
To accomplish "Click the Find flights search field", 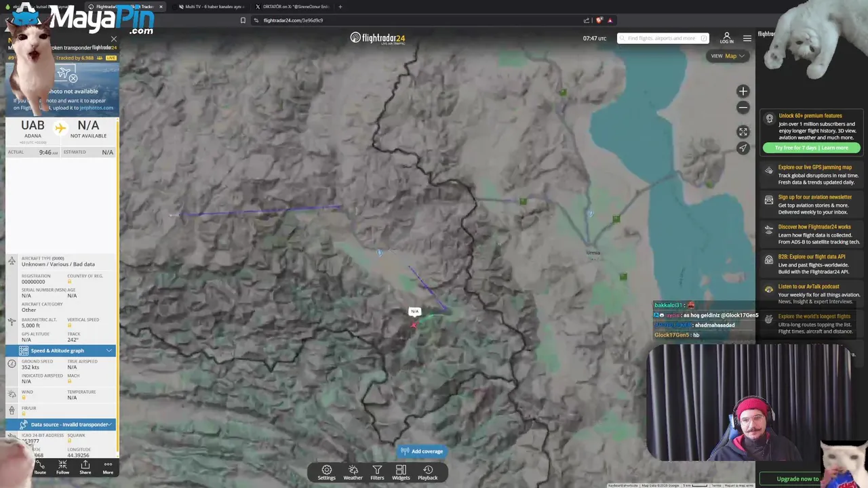I will click(x=663, y=38).
